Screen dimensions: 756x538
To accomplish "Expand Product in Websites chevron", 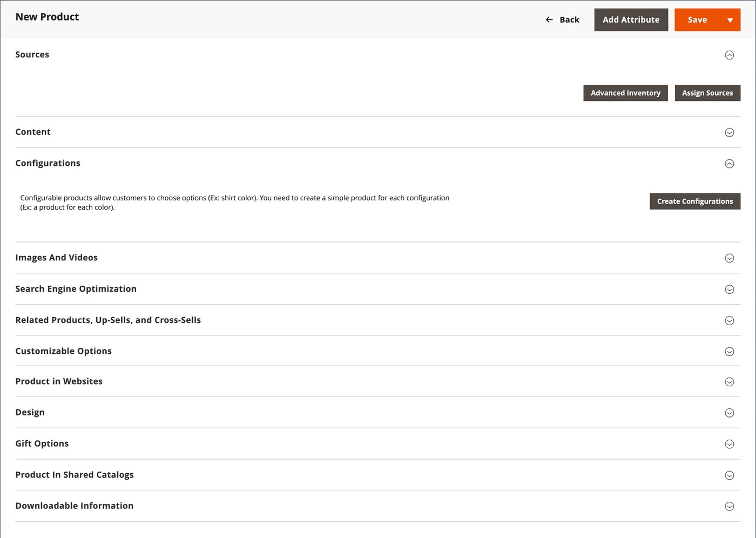I will point(730,382).
